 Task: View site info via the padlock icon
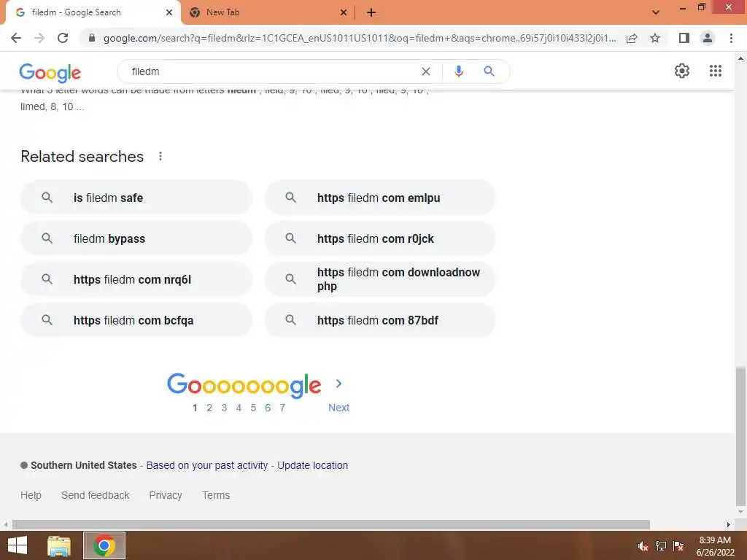point(92,38)
